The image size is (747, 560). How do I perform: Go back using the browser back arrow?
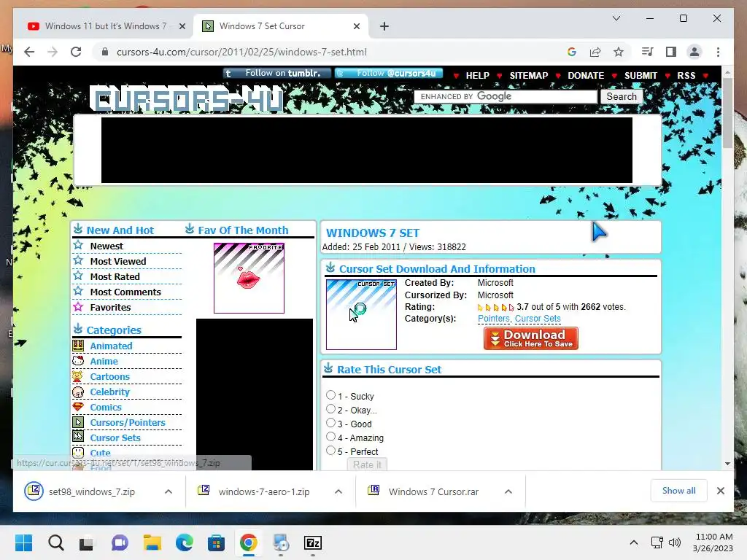[29, 52]
